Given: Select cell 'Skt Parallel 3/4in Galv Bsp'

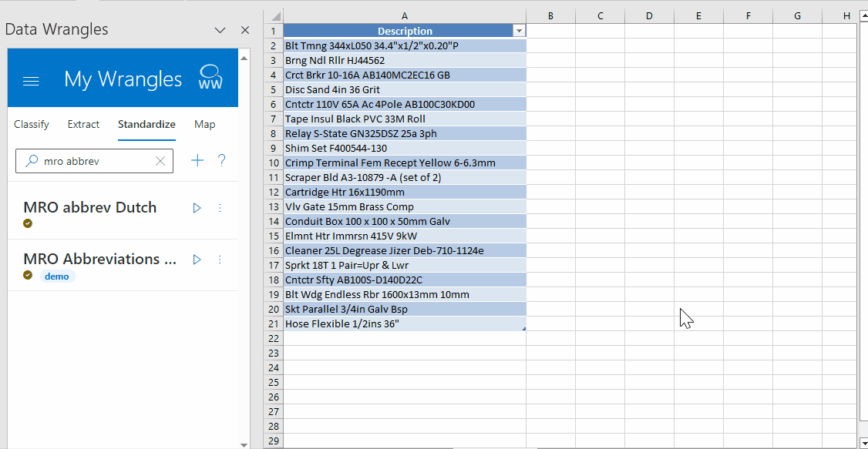Looking at the screenshot, I should click(405, 309).
